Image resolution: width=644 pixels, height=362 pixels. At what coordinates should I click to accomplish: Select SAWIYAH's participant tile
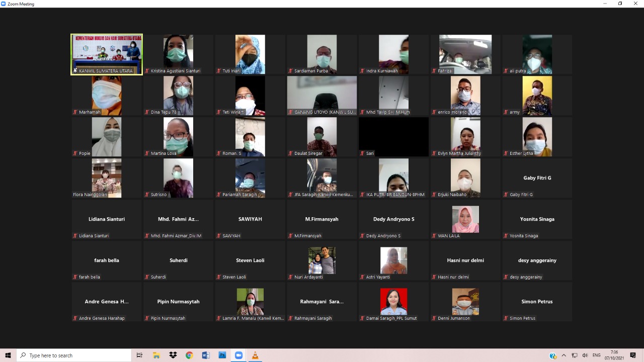coord(250,219)
